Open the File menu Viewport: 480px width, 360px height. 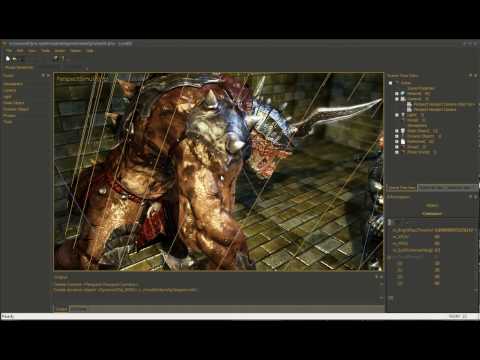click(x=9, y=51)
